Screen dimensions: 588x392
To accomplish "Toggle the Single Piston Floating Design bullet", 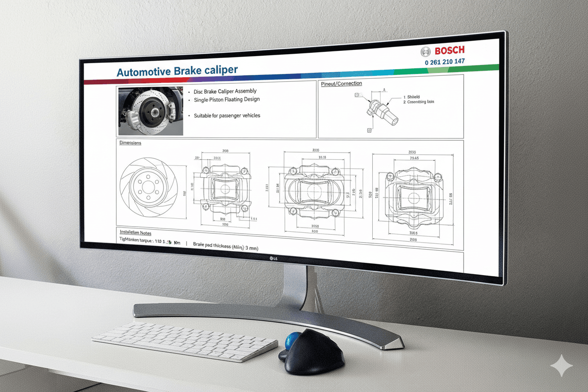I will (226, 99).
